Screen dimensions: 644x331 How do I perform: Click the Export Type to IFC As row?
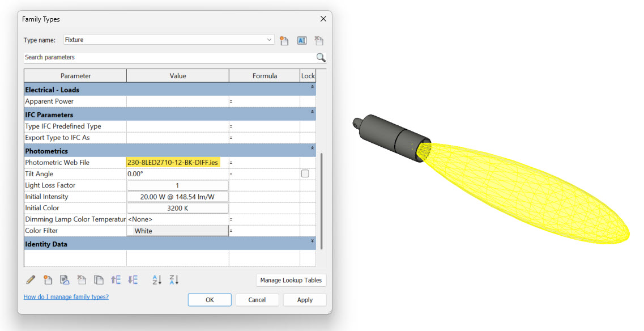click(x=170, y=138)
